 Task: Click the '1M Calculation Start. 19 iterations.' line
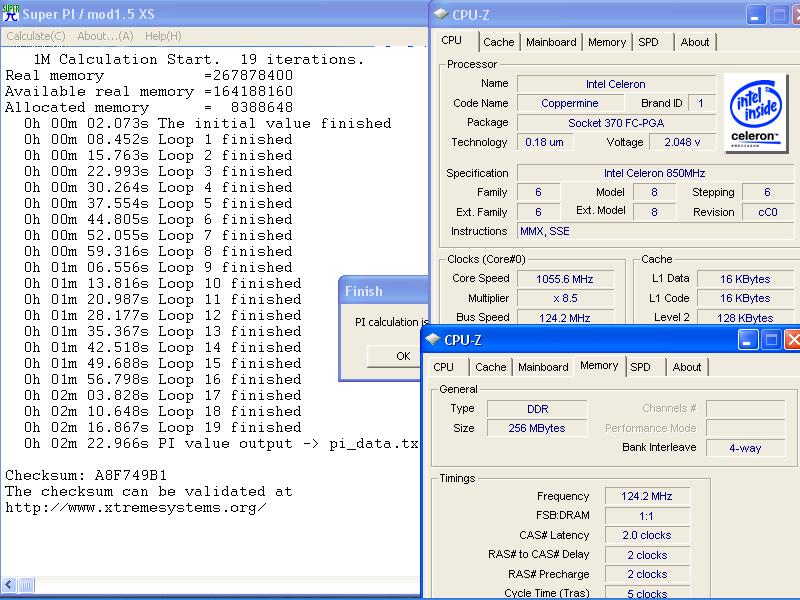pos(198,59)
